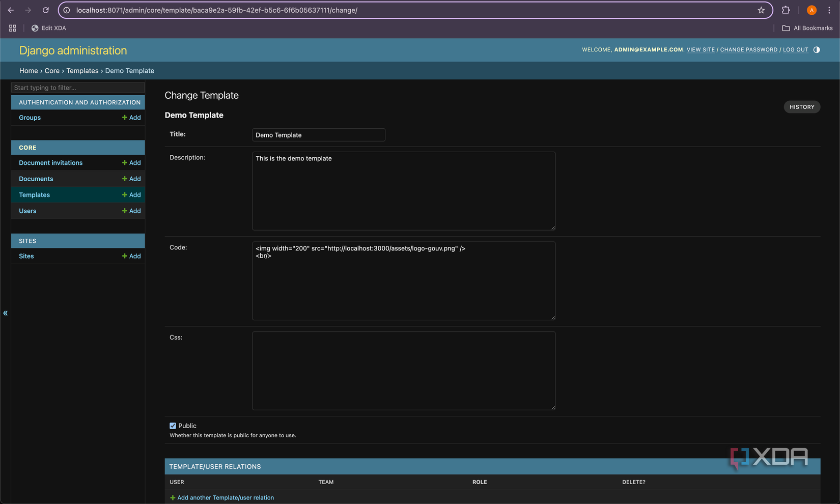The image size is (840, 504).
Task: Click the LOG OUT link
Action: (795, 49)
